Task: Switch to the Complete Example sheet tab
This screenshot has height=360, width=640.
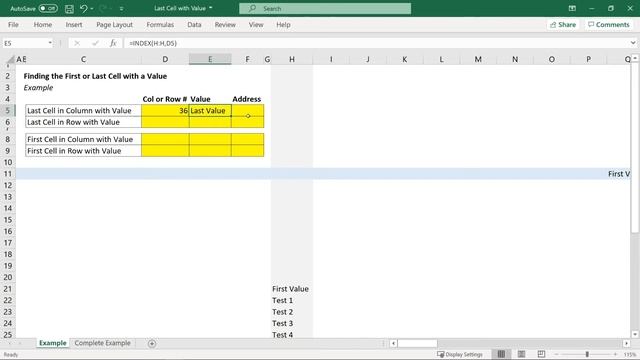Action: point(102,343)
